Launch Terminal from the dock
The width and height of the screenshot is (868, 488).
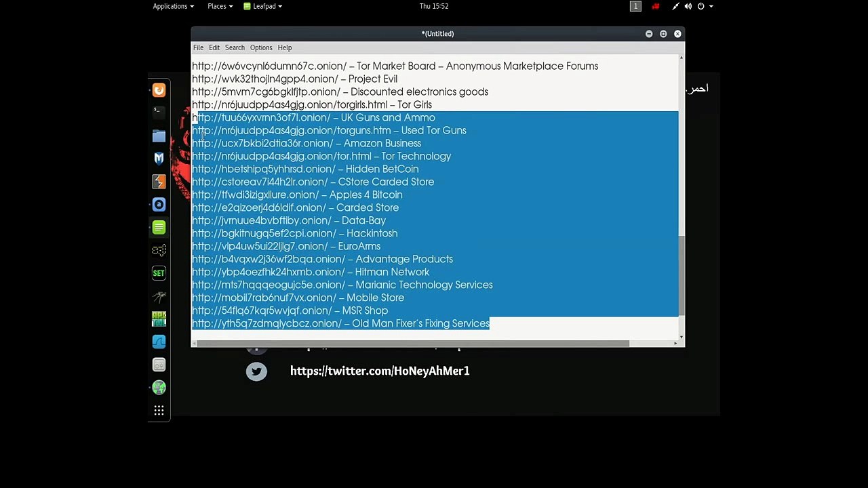point(159,113)
